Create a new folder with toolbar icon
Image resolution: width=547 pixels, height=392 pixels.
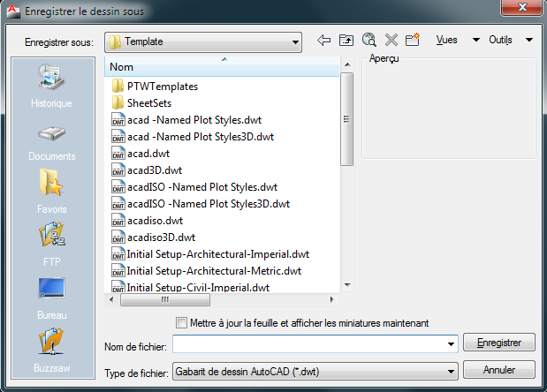[413, 40]
